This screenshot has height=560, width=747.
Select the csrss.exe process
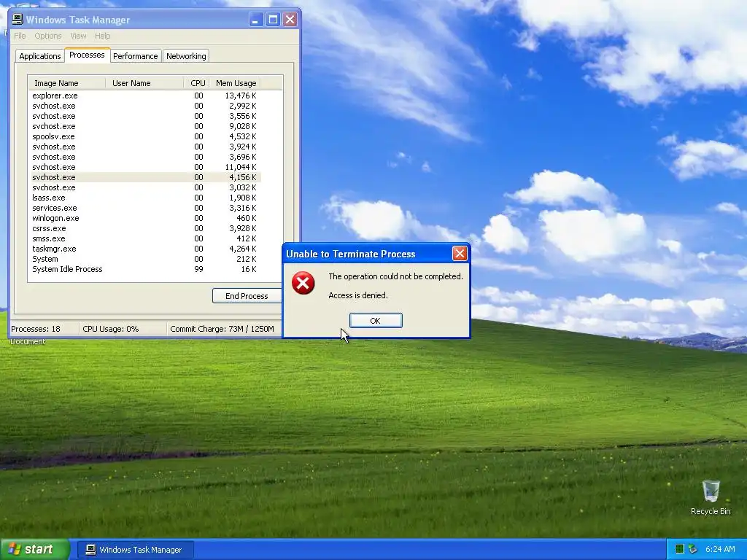pyautogui.click(x=144, y=228)
